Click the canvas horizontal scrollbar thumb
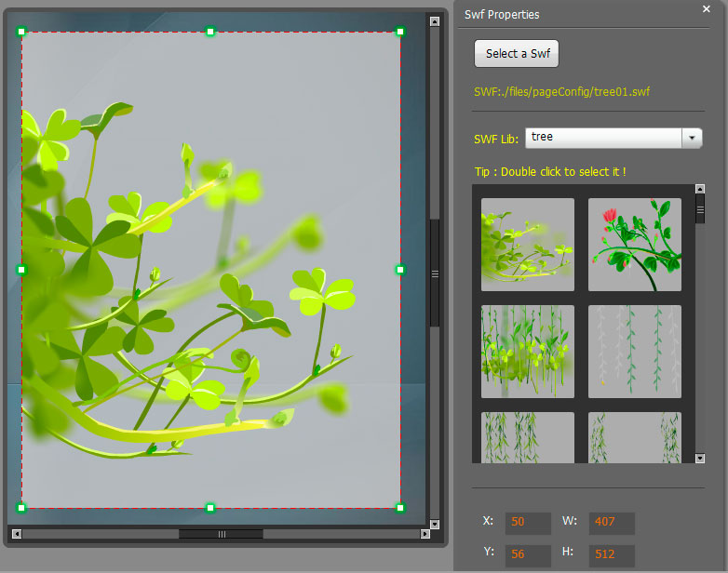This screenshot has height=573, width=728. [221, 534]
